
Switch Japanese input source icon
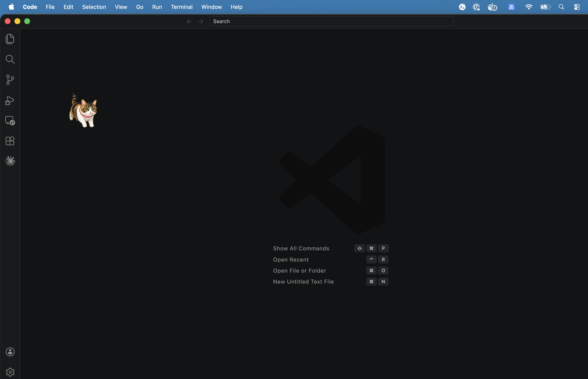pos(511,7)
